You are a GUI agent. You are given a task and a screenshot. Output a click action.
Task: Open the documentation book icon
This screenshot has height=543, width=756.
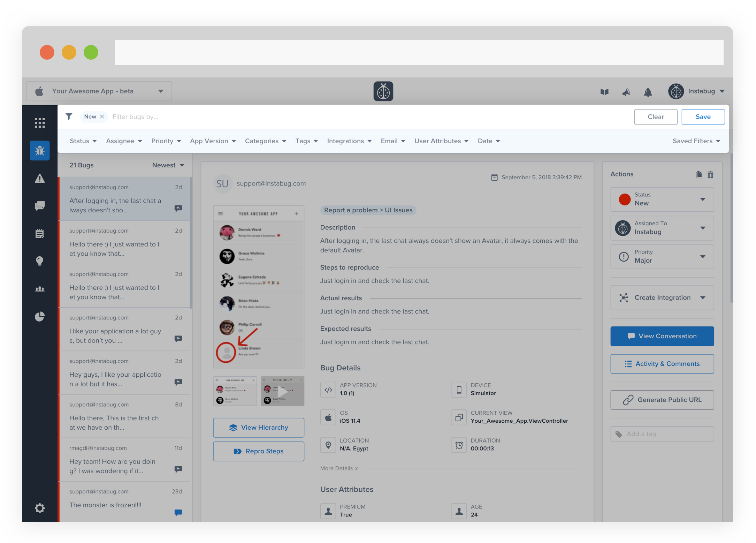click(604, 92)
